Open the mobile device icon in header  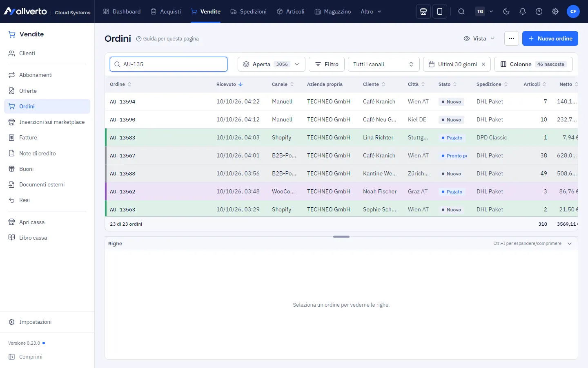(440, 11)
